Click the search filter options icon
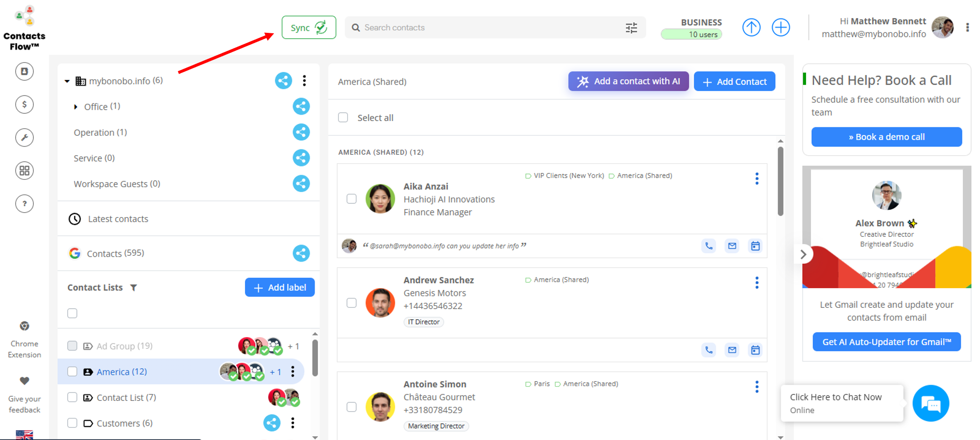The height and width of the screenshot is (440, 980). point(631,28)
